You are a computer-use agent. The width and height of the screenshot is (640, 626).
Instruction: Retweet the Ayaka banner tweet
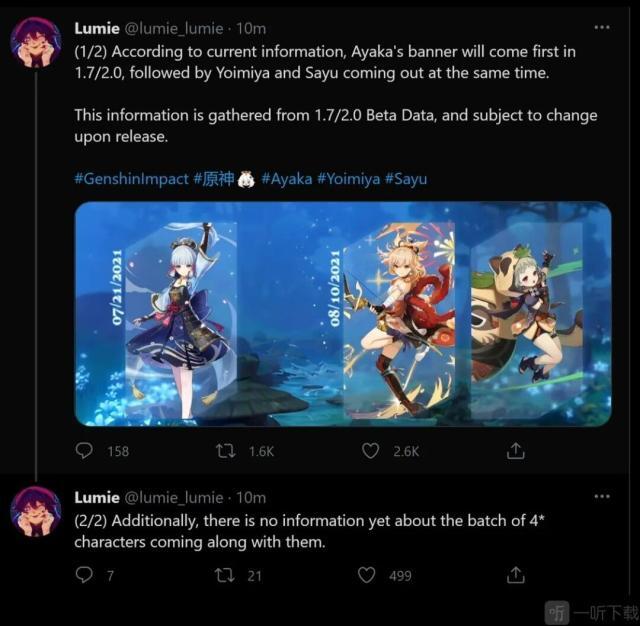point(226,451)
